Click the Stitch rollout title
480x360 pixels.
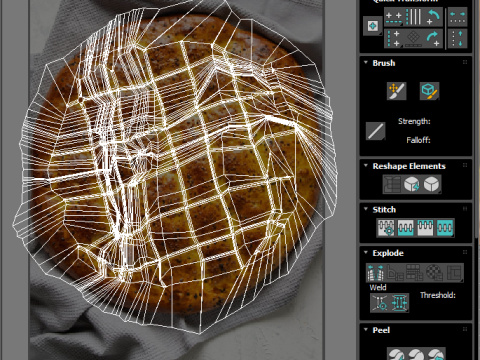384,209
